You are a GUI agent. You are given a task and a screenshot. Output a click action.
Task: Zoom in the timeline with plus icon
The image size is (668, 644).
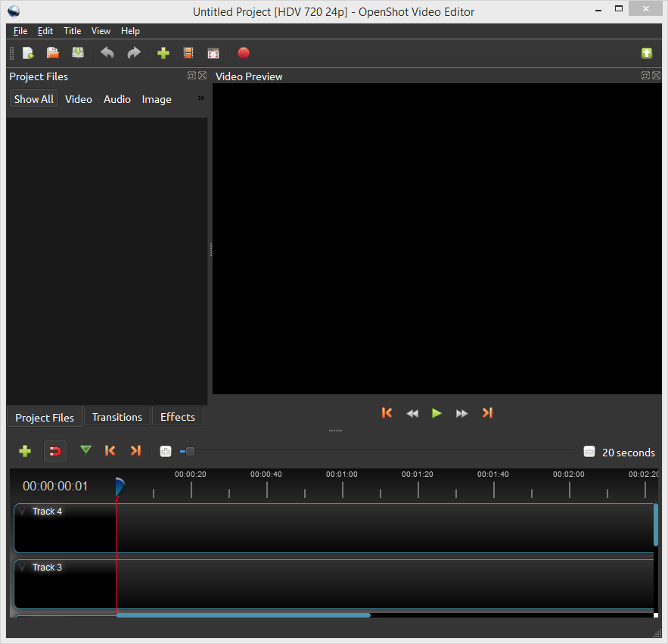click(x=166, y=451)
